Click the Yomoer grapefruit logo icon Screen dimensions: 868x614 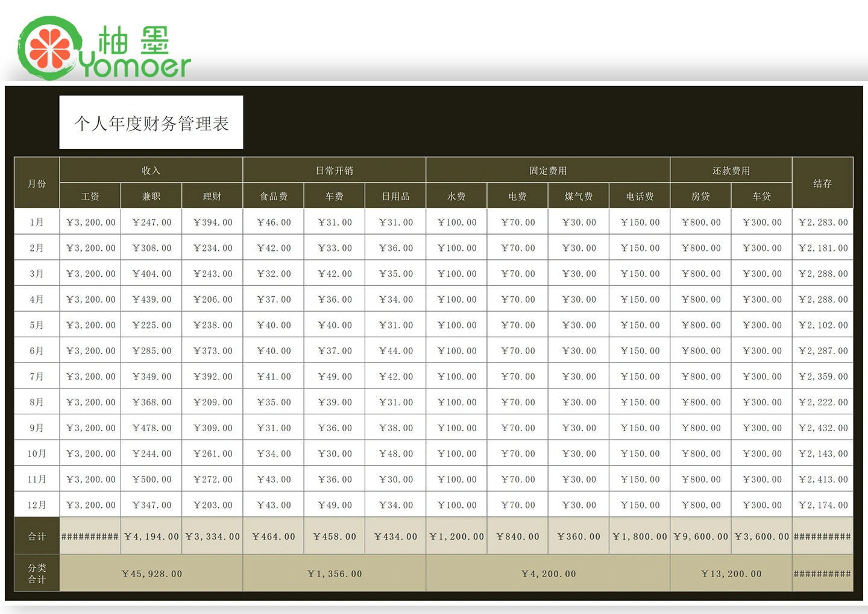pyautogui.click(x=49, y=48)
